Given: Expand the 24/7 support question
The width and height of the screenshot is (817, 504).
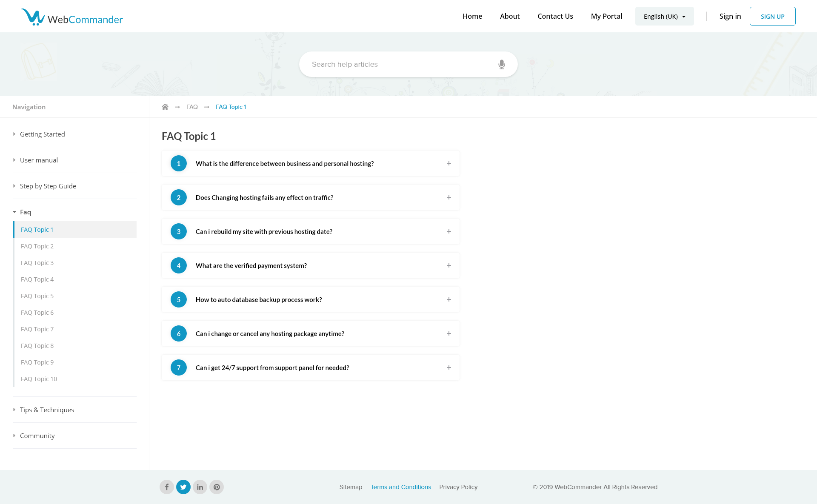Looking at the screenshot, I should [448, 367].
